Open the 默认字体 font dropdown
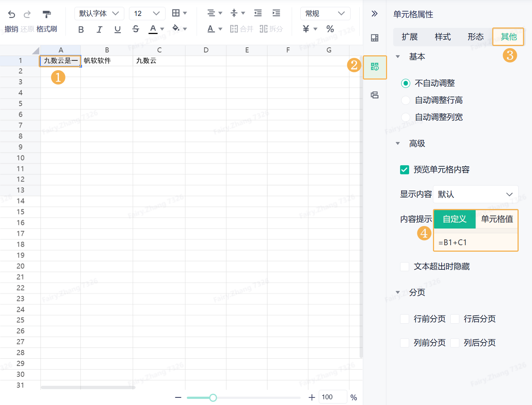This screenshot has height=405, width=532. point(99,13)
